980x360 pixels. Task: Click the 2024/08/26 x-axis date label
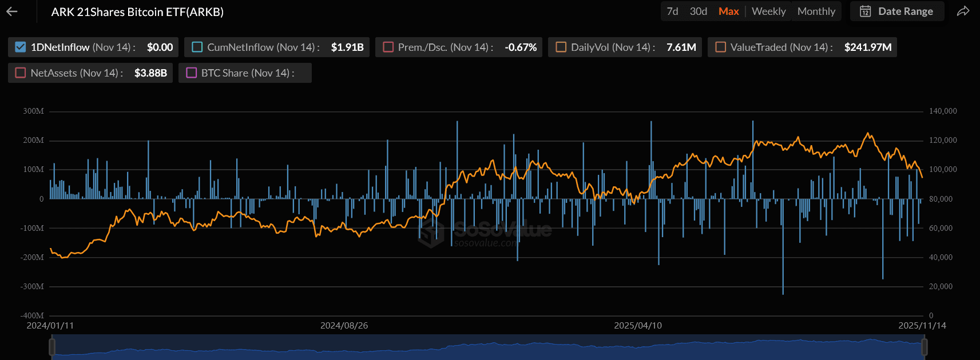(x=344, y=325)
